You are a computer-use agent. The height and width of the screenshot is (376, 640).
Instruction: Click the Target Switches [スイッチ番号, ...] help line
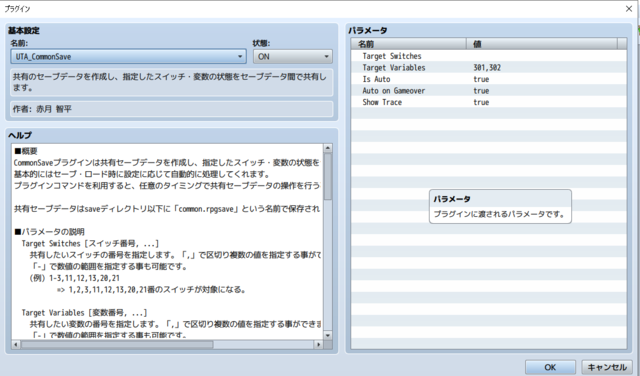point(90,243)
